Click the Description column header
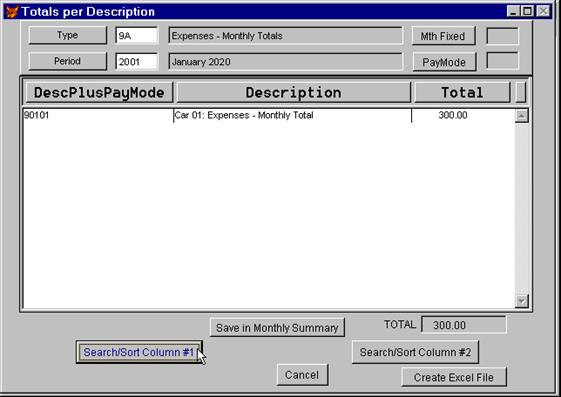561x397 pixels. [293, 93]
